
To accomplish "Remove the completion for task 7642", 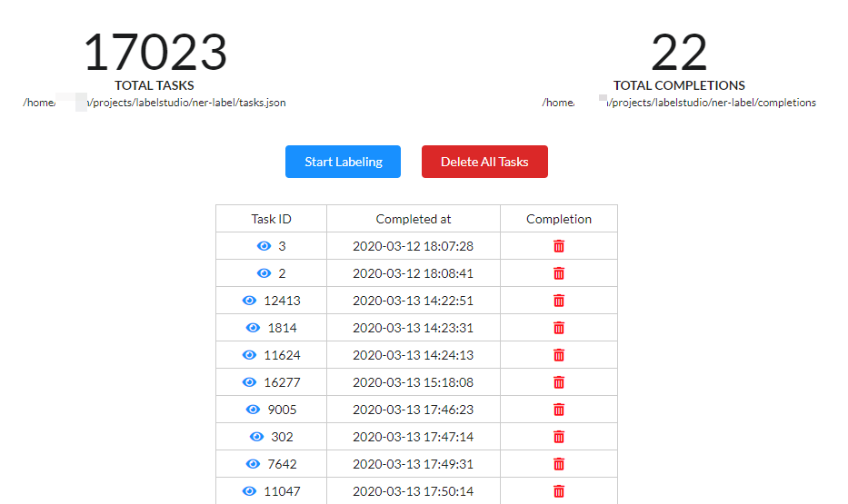I will point(559,464).
